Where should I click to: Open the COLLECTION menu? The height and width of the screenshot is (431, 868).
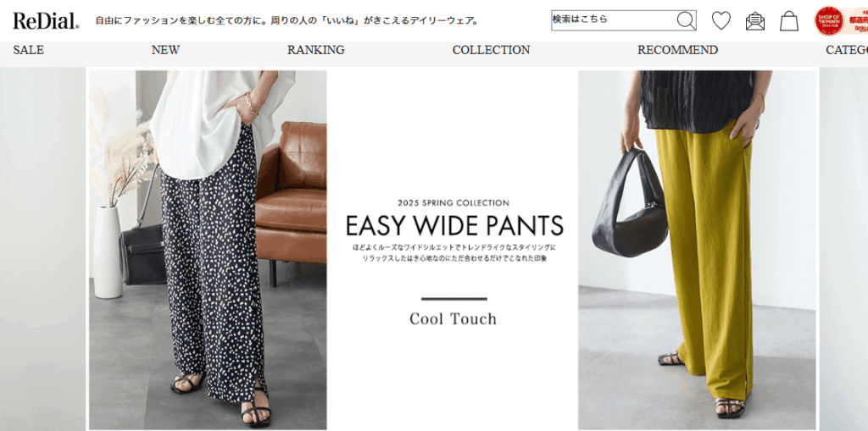click(491, 50)
